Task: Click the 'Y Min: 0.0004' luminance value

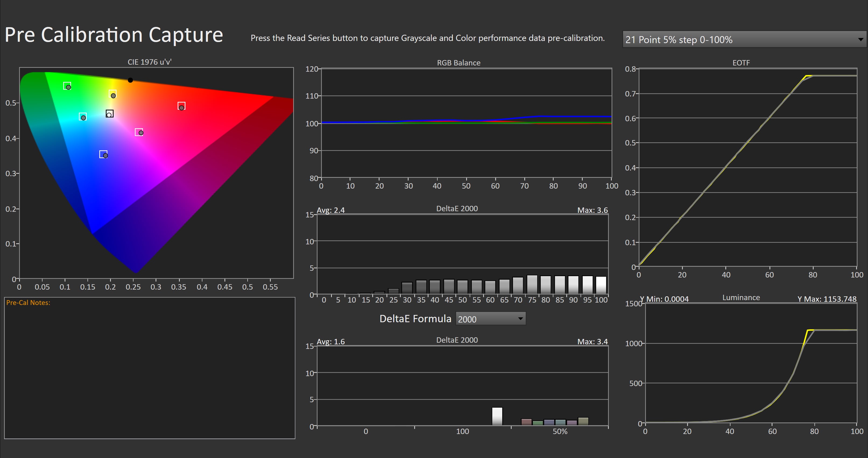Action: click(664, 299)
